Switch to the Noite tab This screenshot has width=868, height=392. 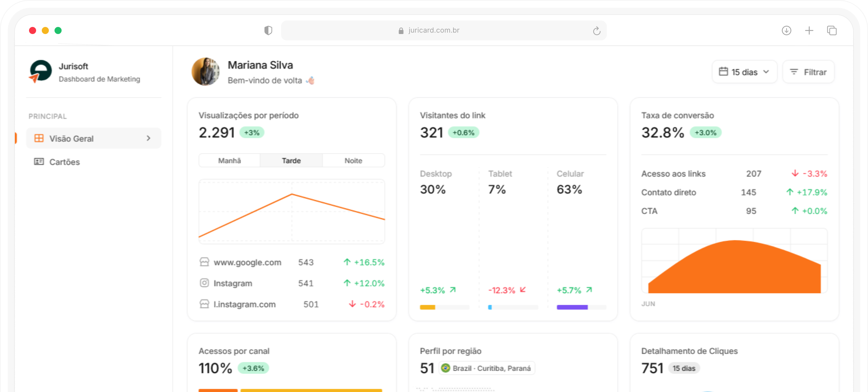tap(353, 161)
